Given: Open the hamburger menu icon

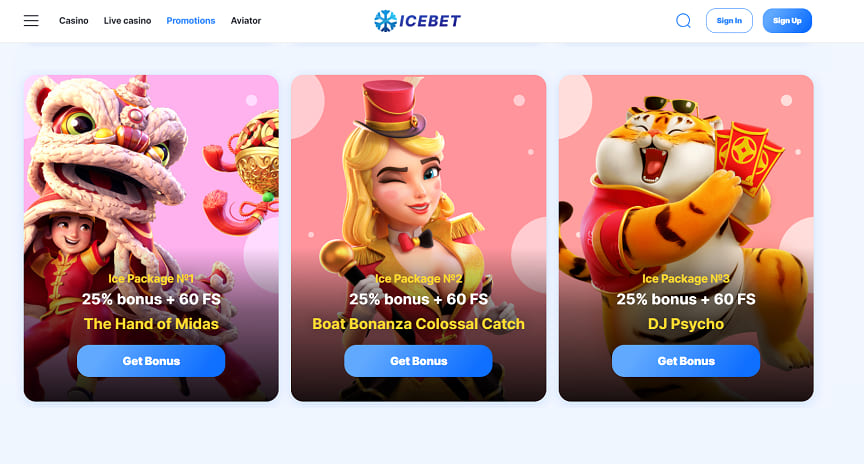Looking at the screenshot, I should [31, 21].
